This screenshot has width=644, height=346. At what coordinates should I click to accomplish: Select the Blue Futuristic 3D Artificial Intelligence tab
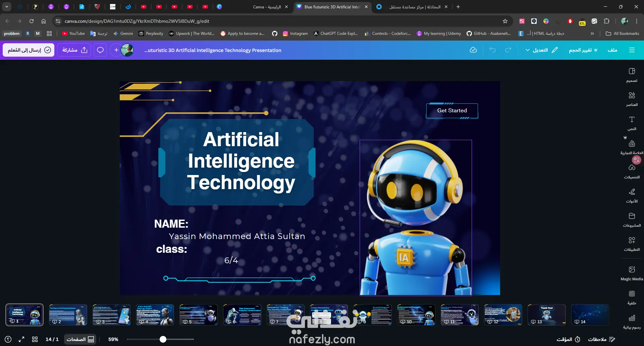click(332, 7)
